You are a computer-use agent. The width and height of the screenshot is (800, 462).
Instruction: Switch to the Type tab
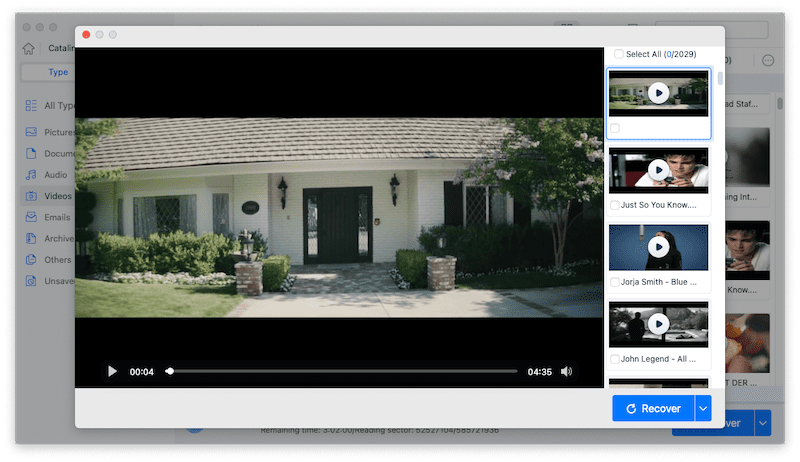point(58,72)
